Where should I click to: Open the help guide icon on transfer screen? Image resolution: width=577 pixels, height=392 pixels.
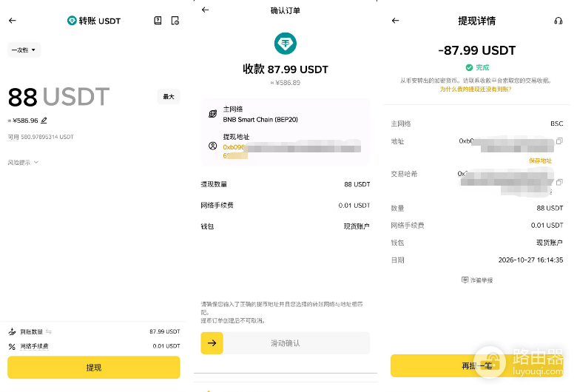[158, 21]
